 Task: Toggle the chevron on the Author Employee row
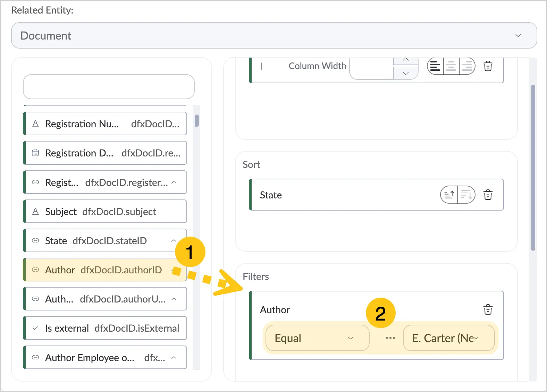click(174, 357)
